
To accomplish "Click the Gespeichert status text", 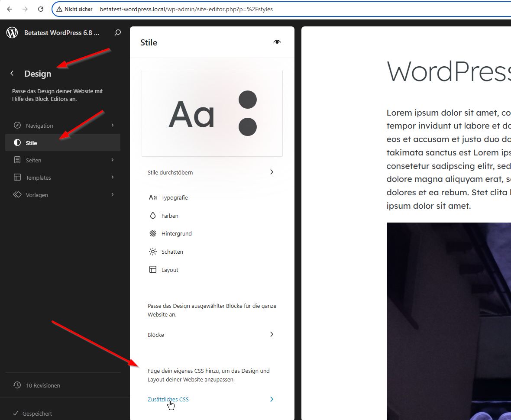I will [x=37, y=414].
